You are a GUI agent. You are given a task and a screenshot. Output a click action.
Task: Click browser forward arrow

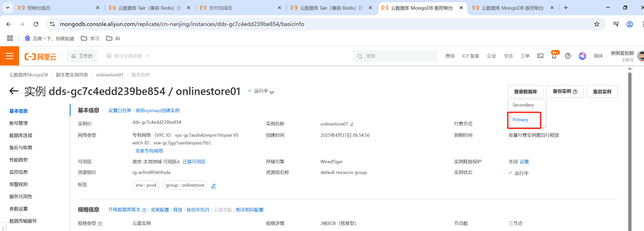pos(22,24)
